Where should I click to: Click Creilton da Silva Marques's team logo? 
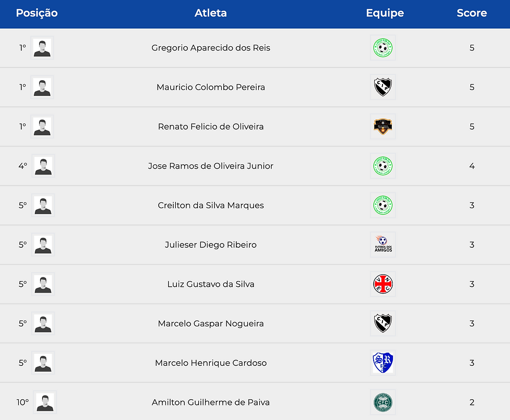tap(382, 206)
